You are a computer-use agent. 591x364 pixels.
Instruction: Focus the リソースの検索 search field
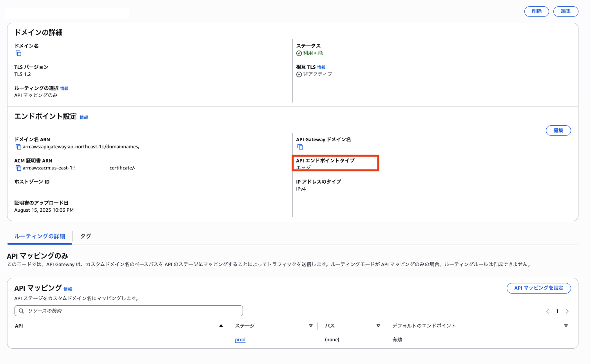[129, 311]
